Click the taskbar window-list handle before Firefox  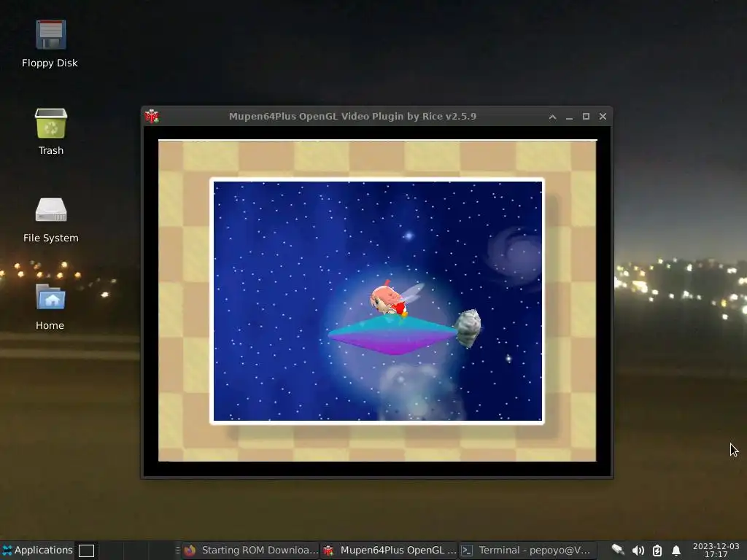pyautogui.click(x=178, y=551)
